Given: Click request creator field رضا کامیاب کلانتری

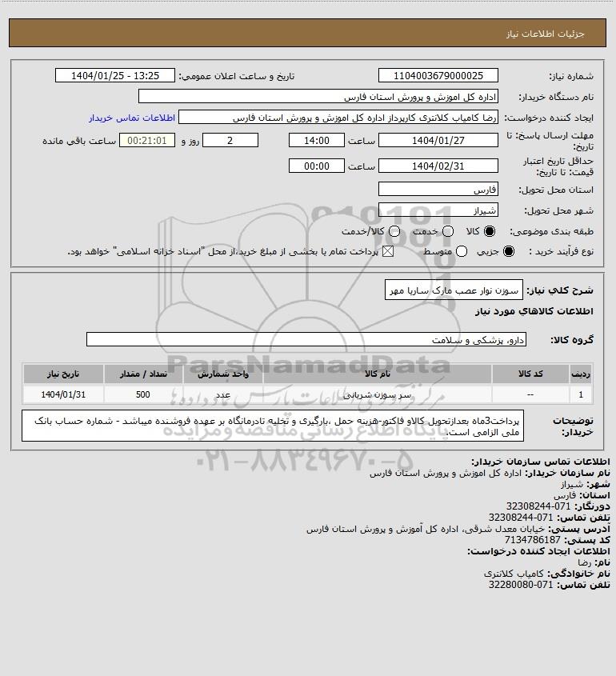Looking at the screenshot, I should click(x=338, y=118).
